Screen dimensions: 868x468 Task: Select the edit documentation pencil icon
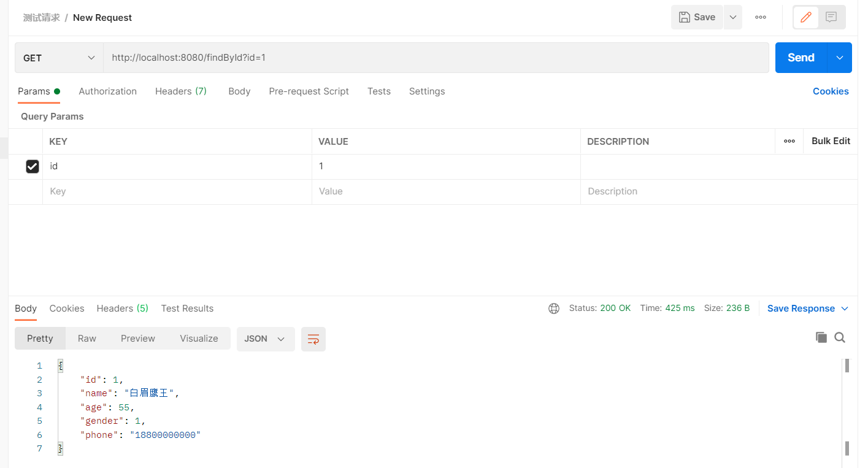pyautogui.click(x=805, y=17)
